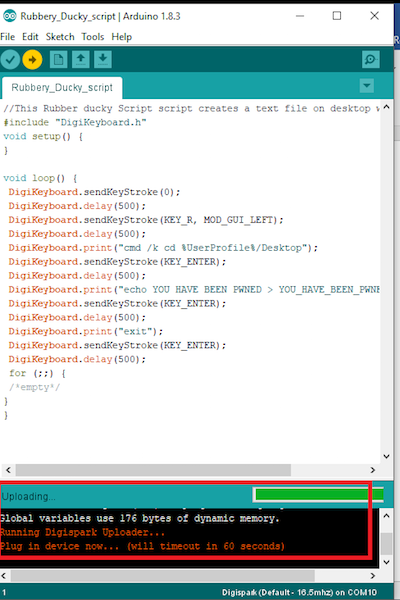The height and width of the screenshot is (600, 400).
Task: Click console vertical scrollbar down arrow
Action: point(387,562)
